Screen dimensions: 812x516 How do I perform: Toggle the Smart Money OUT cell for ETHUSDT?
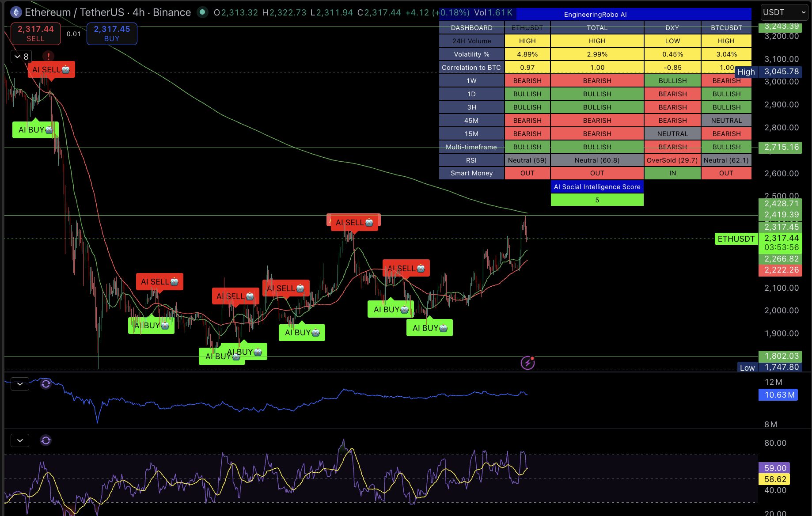point(527,173)
